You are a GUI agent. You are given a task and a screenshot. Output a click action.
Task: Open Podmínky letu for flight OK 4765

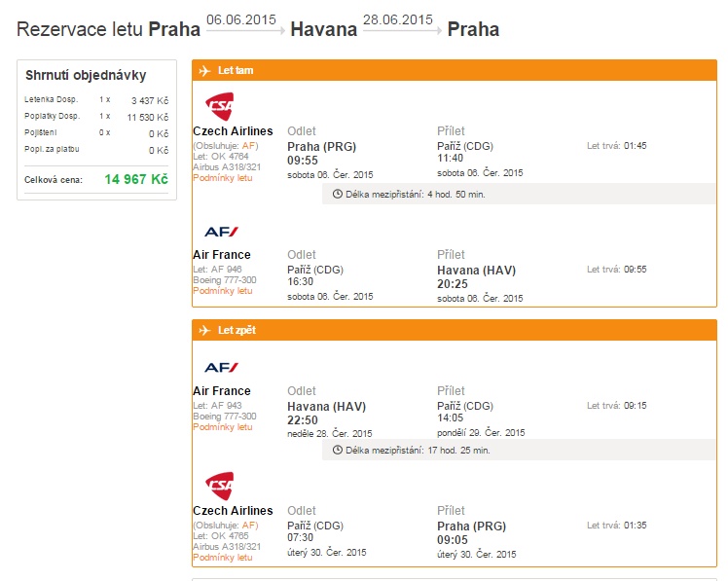[x=223, y=558]
